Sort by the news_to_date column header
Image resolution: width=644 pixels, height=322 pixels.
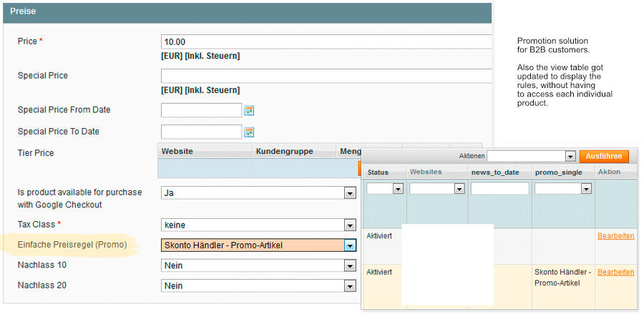pyautogui.click(x=495, y=172)
